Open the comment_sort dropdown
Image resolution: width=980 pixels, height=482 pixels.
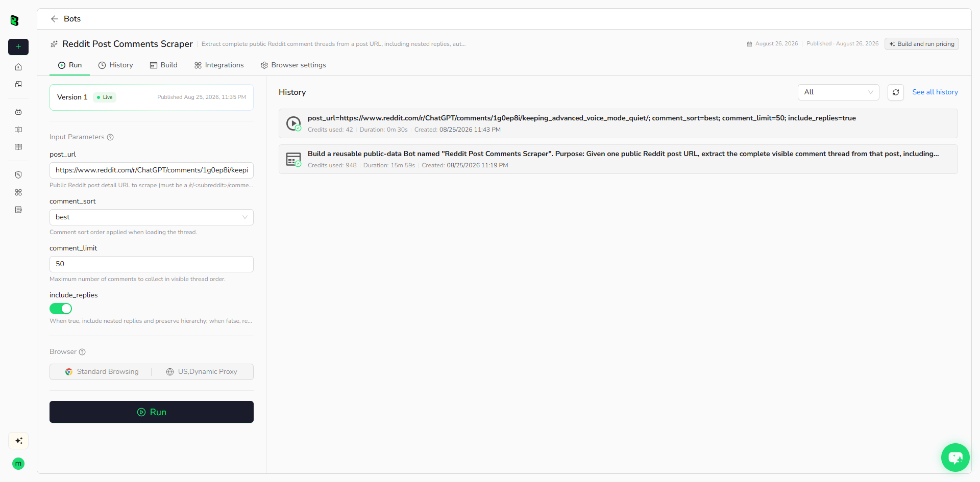pos(152,217)
